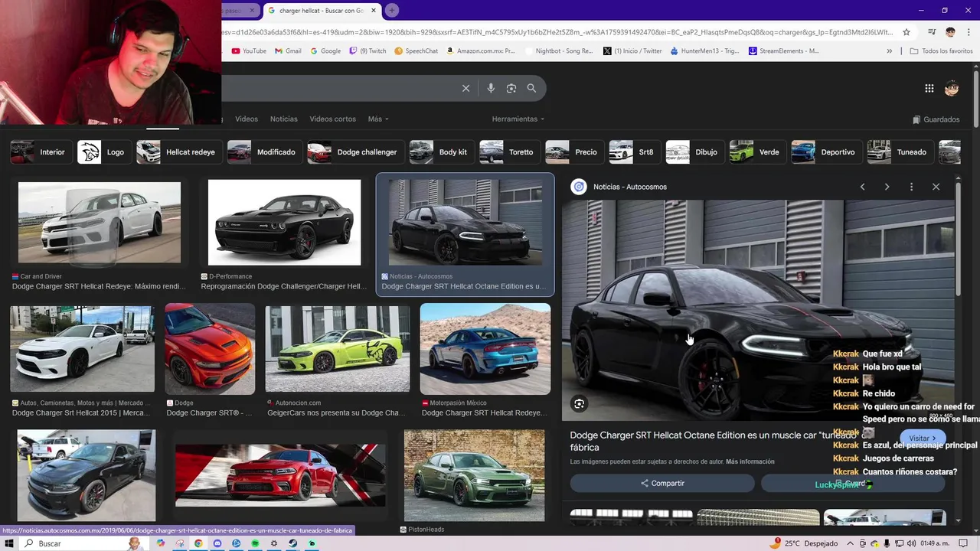Filter images by Hellcat redeye chip
The width and height of the screenshot is (980, 551).
[x=179, y=152]
